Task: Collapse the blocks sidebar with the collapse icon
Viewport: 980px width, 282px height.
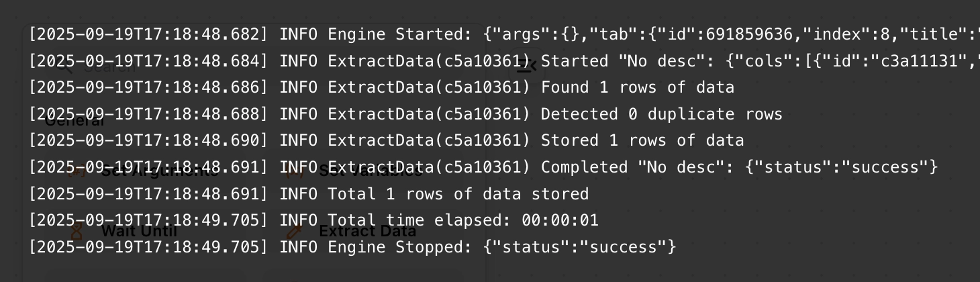Action: click(x=527, y=65)
